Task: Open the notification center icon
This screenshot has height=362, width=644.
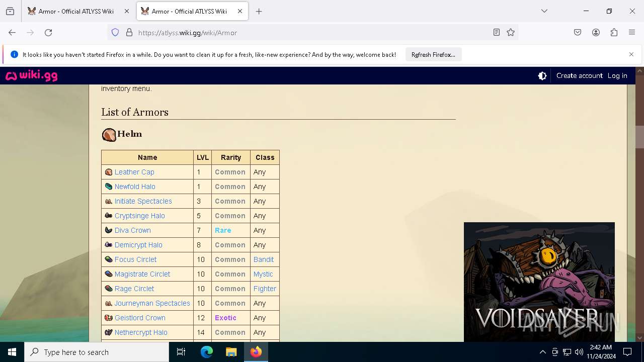Action: point(627,352)
